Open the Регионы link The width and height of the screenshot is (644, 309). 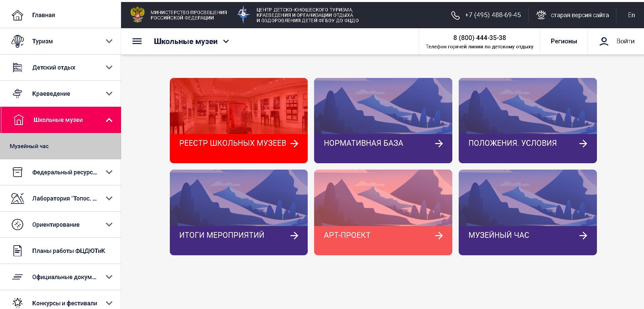[x=564, y=41]
